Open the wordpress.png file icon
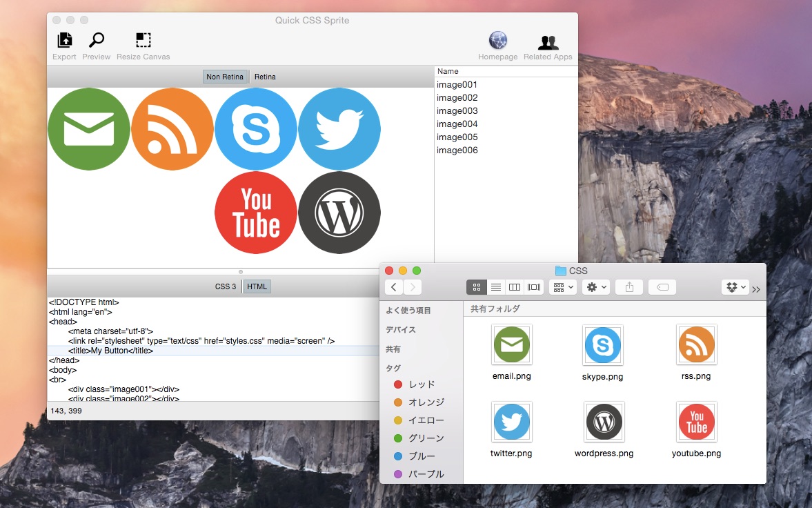 tap(604, 422)
